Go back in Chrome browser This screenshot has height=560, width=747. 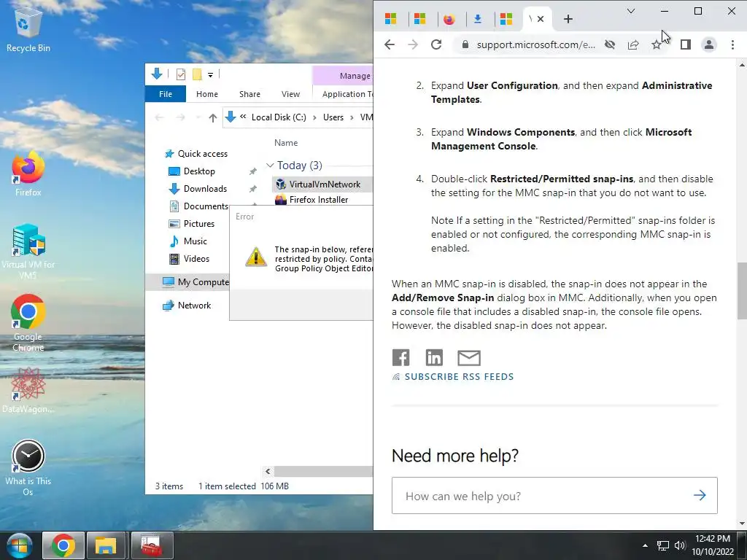[x=390, y=44]
